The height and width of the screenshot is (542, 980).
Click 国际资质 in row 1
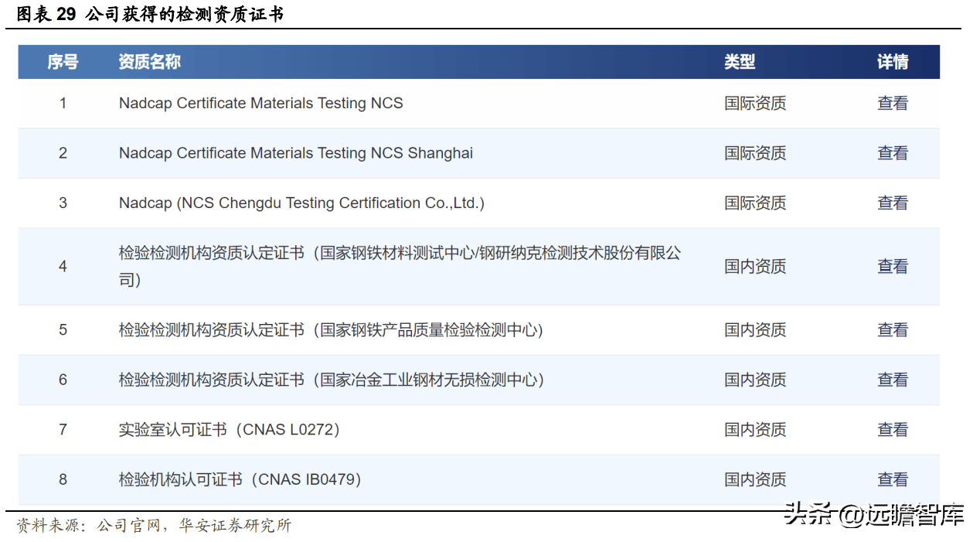click(x=755, y=103)
